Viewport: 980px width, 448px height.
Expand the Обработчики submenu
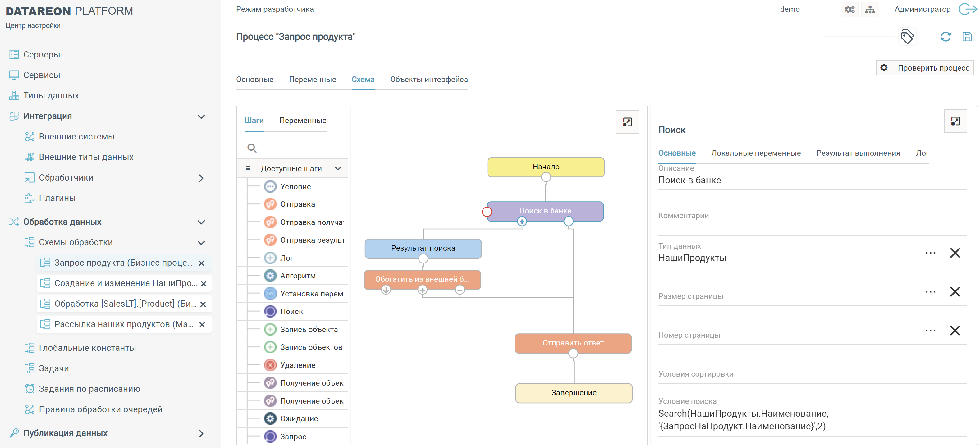pyautogui.click(x=201, y=178)
